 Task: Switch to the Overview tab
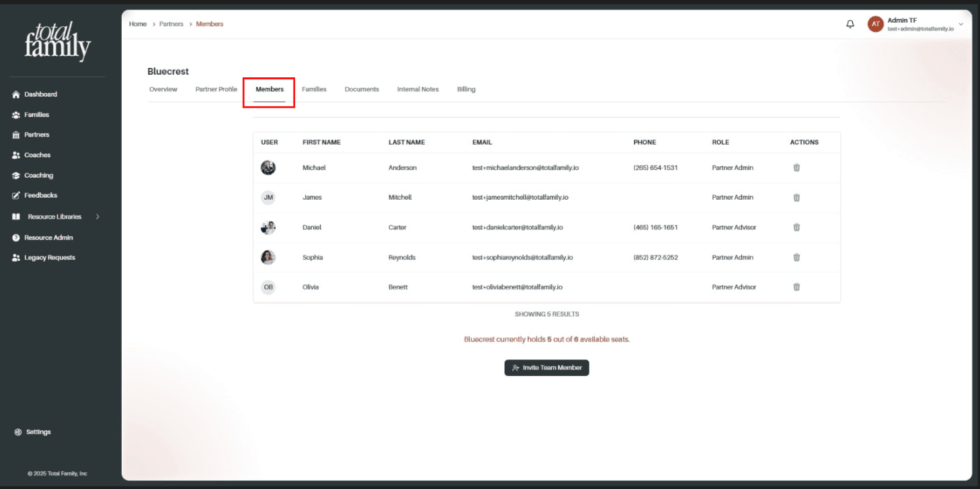pyautogui.click(x=163, y=89)
